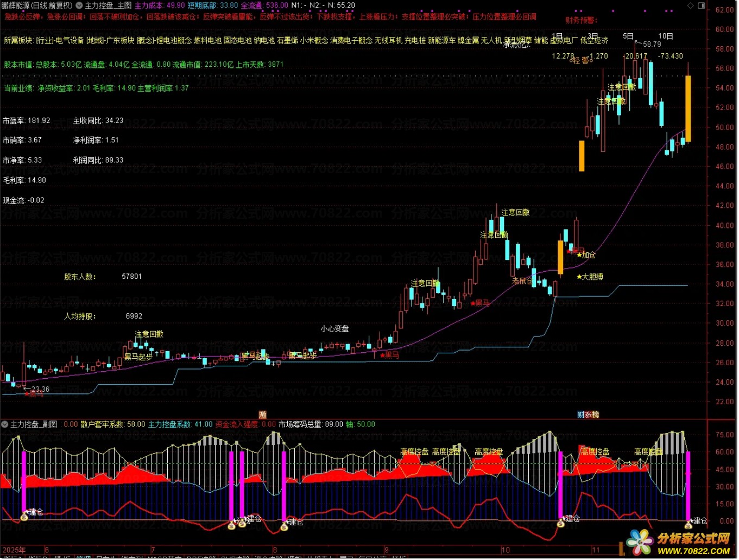This screenshot has height=560, width=739.
Task: Click the 老鼠仓 signal label
Action: (x=522, y=281)
